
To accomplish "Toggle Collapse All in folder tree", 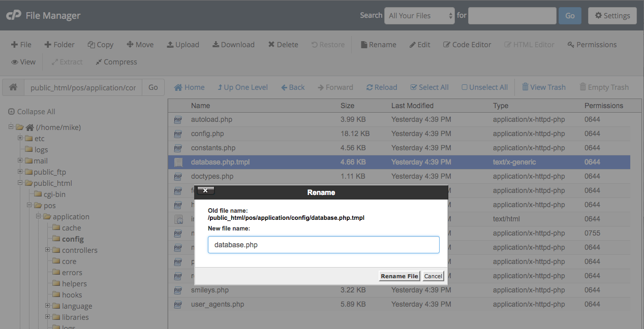I will pos(32,112).
